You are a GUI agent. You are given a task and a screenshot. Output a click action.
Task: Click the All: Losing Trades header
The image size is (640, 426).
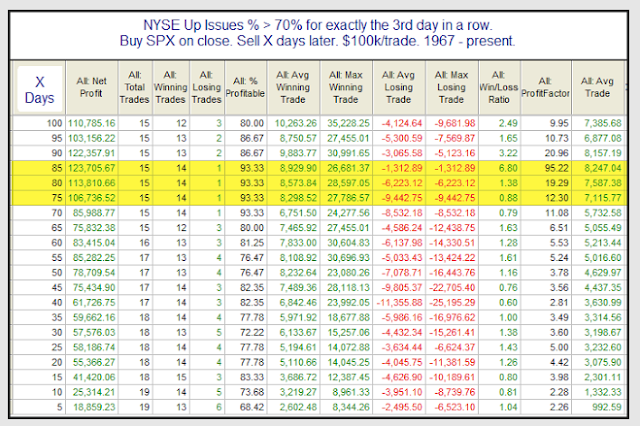coord(207,88)
